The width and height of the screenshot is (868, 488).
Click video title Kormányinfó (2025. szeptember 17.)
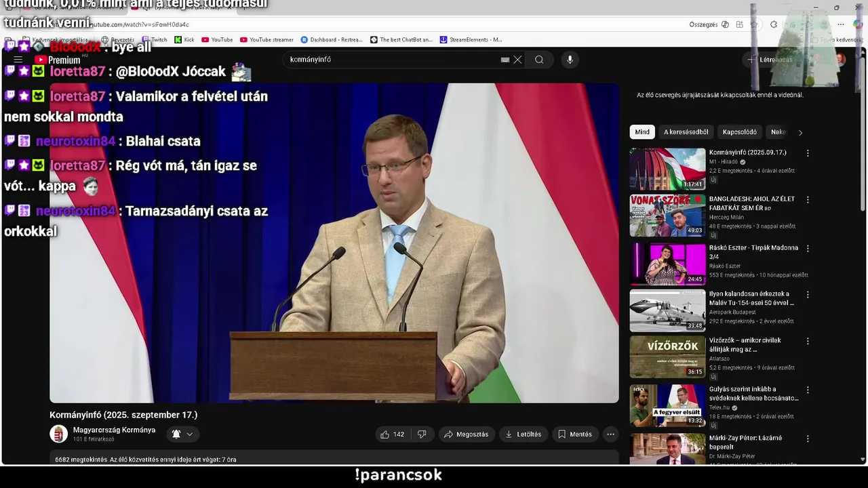(123, 415)
